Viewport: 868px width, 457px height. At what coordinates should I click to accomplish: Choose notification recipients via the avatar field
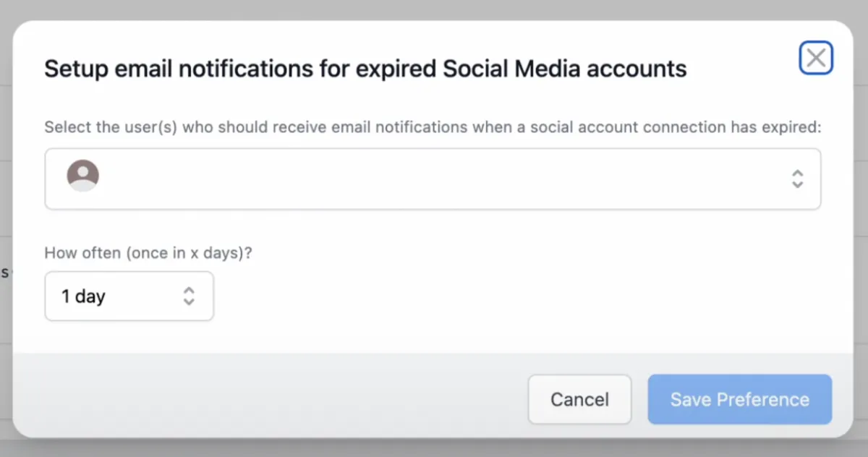pos(433,179)
